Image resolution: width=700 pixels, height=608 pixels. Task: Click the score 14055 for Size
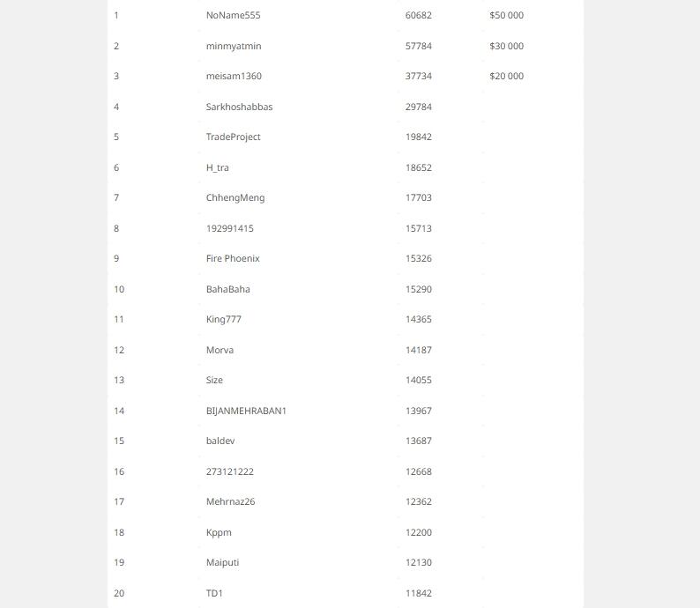pos(419,381)
